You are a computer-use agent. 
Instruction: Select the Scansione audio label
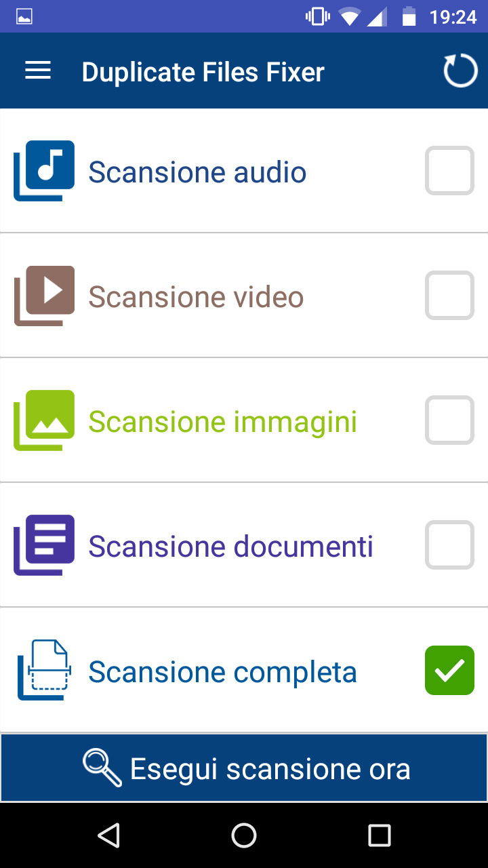pos(197,172)
